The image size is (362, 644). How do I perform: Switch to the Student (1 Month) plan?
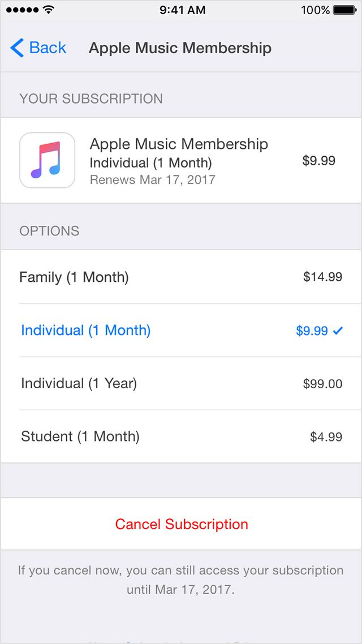80,437
